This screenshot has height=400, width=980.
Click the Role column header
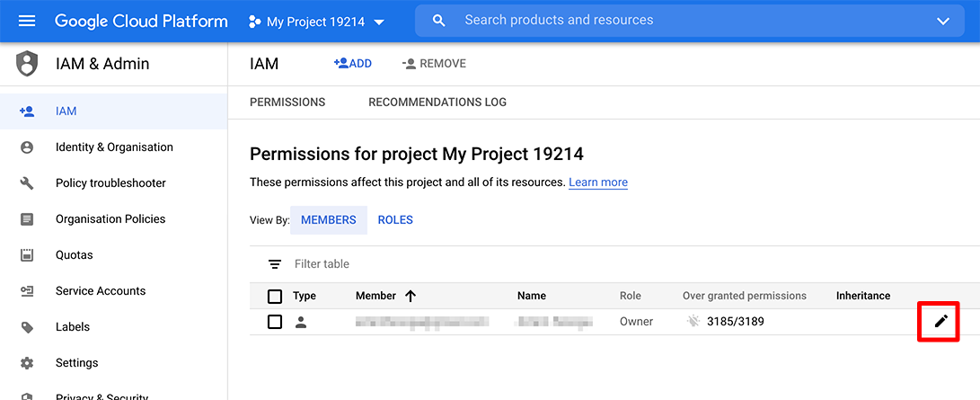[x=631, y=296]
